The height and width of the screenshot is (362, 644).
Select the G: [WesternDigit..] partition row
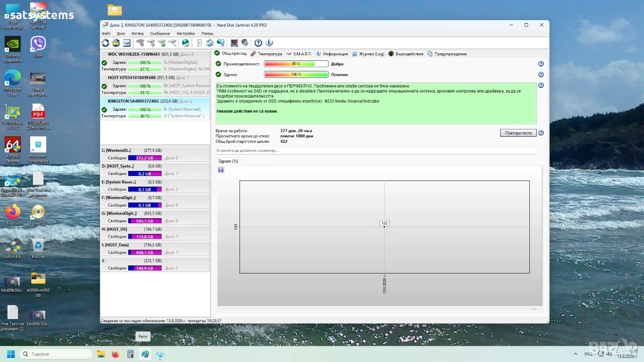coord(155,217)
